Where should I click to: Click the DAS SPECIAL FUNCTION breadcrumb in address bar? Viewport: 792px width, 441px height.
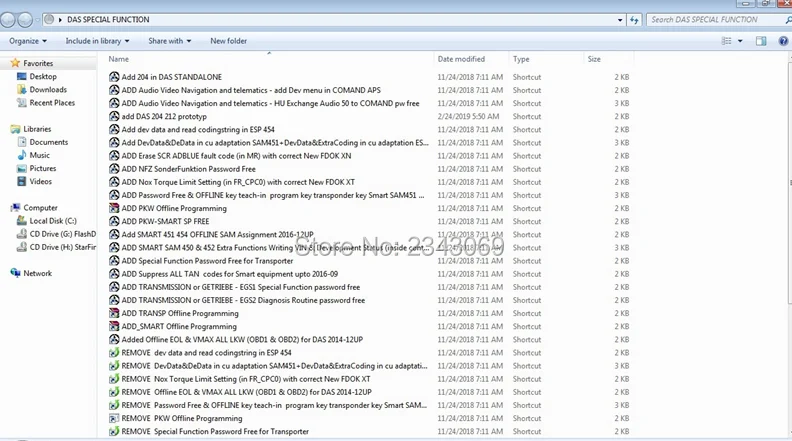click(x=108, y=20)
